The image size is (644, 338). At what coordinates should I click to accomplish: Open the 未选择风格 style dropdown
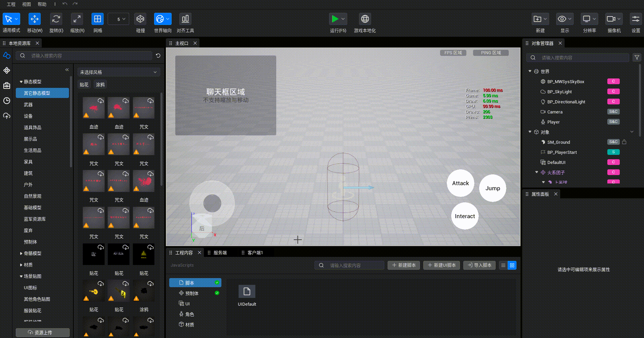[x=119, y=72]
